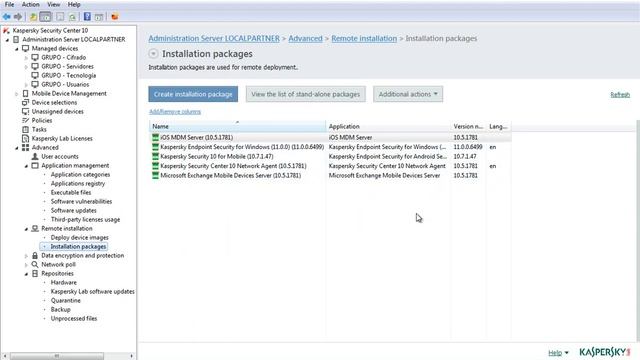Select Software vulnerabilities in the tree

coord(81,202)
